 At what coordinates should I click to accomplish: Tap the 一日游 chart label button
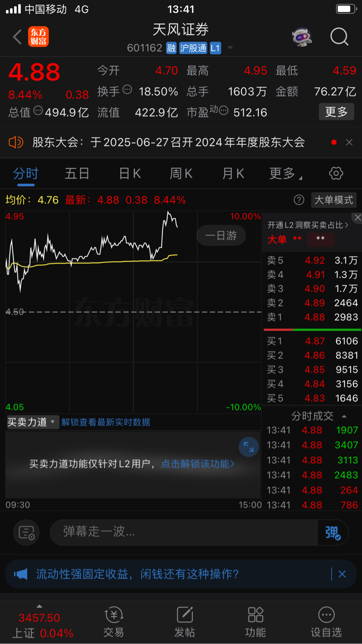click(x=221, y=235)
